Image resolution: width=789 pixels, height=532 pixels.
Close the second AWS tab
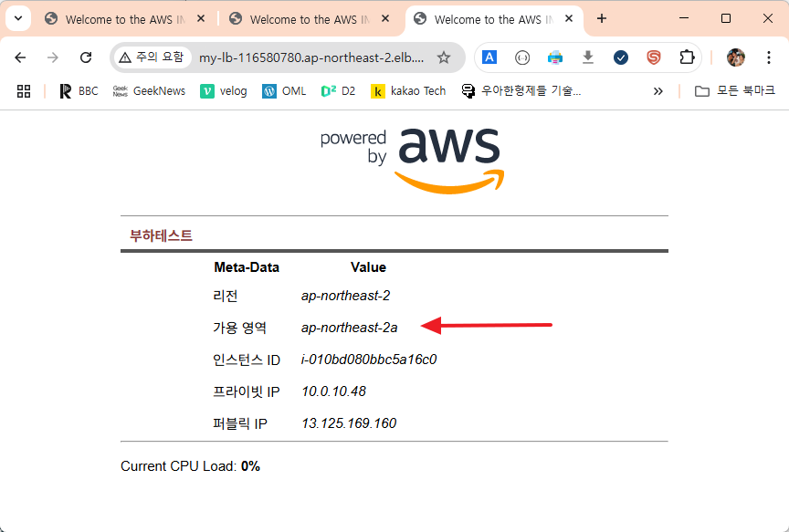[x=385, y=19]
